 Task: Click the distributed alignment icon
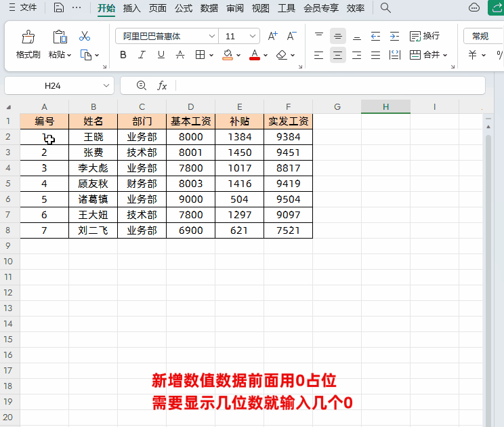(x=395, y=55)
